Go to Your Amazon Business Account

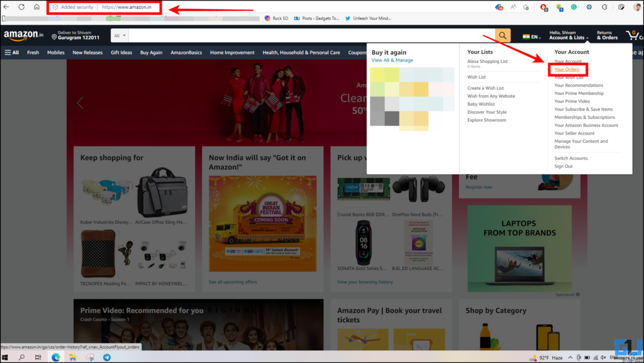coord(586,125)
